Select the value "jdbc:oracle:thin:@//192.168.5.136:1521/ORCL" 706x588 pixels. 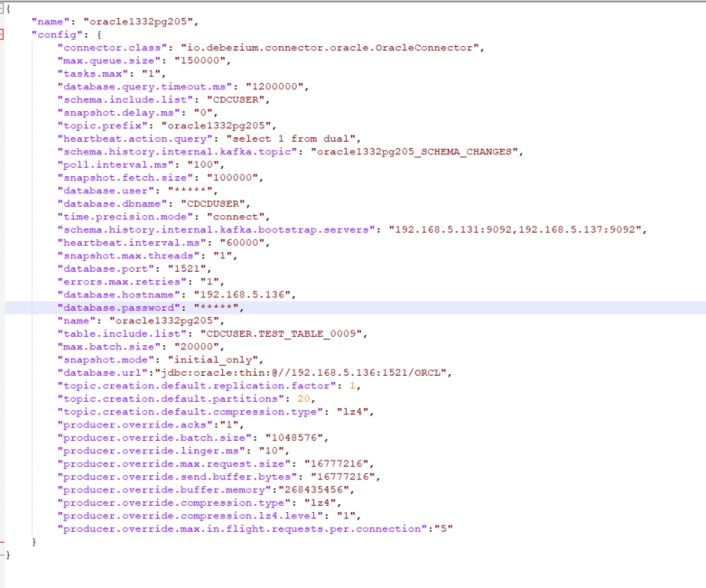[301, 373]
